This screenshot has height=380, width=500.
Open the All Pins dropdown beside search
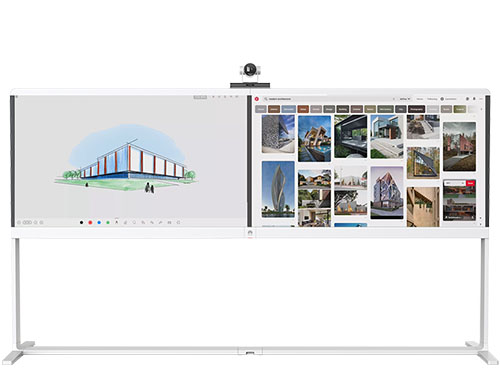pyautogui.click(x=405, y=99)
